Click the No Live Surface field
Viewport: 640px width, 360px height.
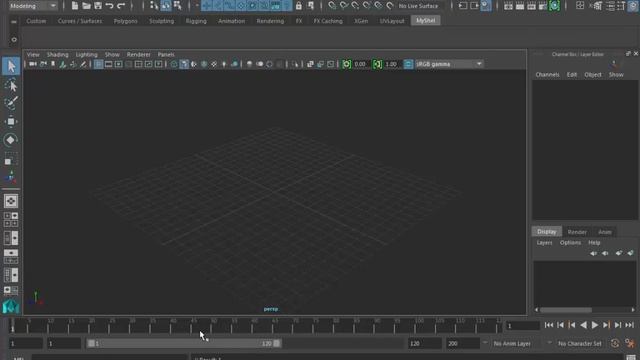(418, 6)
